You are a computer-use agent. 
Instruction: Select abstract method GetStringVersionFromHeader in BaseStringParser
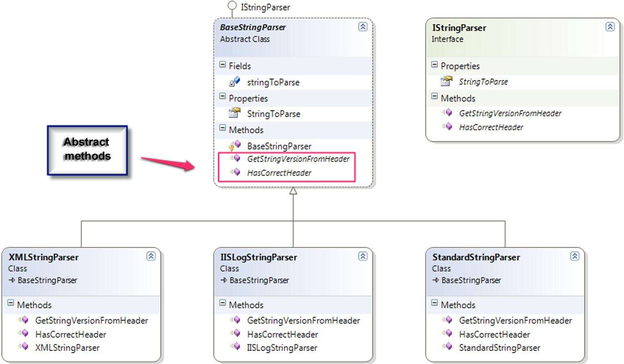(x=298, y=159)
